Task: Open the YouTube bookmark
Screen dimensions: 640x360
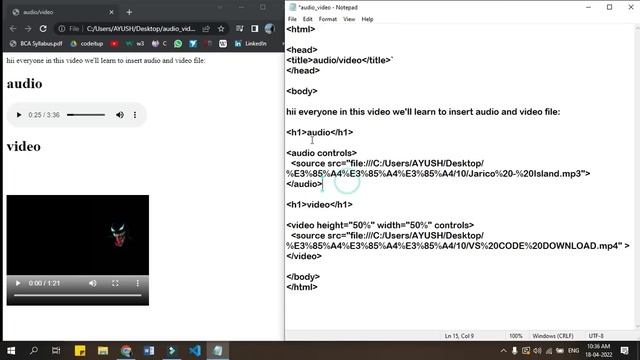Action: [x=114, y=44]
